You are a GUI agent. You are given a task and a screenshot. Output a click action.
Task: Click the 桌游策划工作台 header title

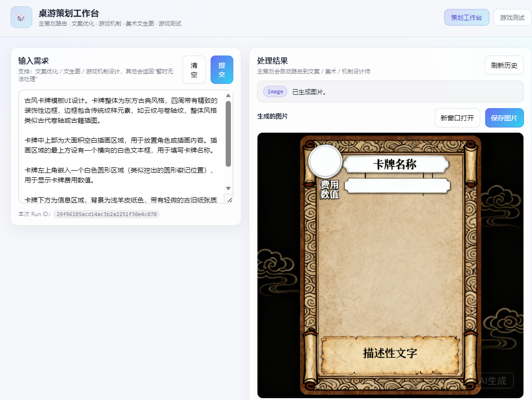click(69, 13)
